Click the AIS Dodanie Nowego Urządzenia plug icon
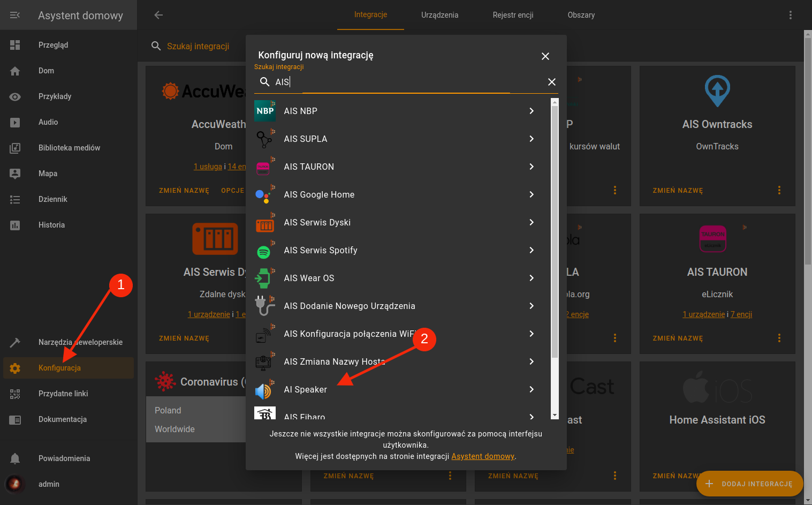Image resolution: width=812 pixels, height=505 pixels. (x=265, y=306)
